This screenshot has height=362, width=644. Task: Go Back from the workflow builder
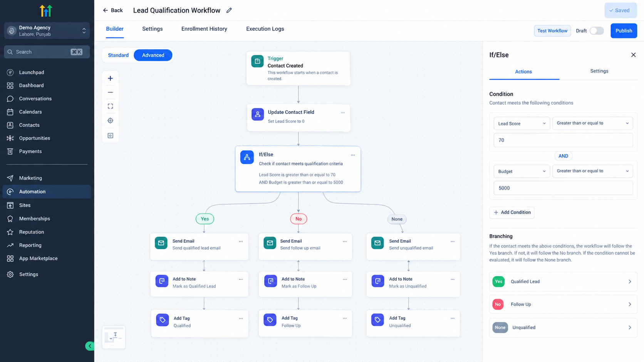112,10
